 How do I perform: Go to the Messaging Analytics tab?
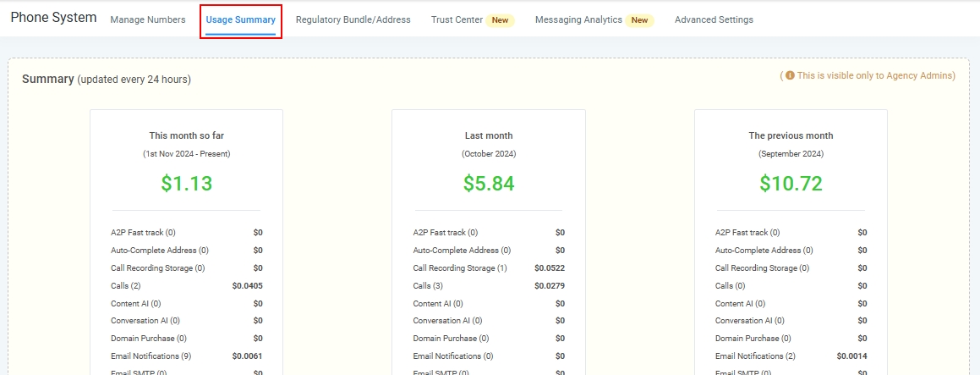[578, 19]
